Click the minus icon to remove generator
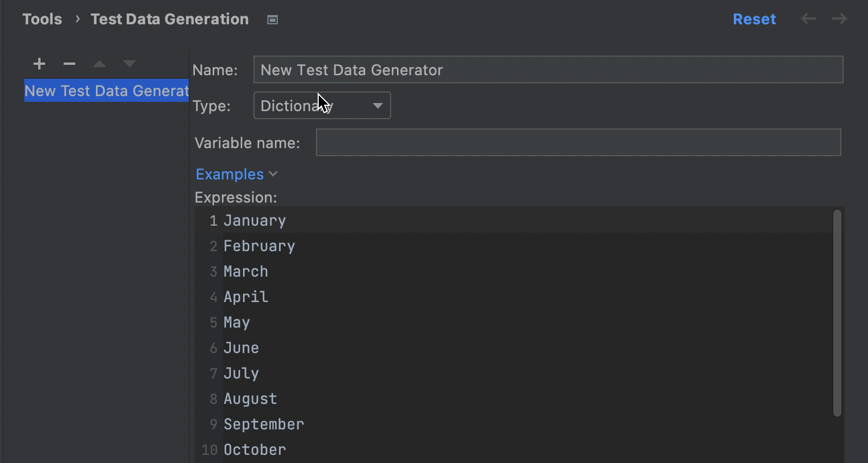868x463 pixels. tap(69, 64)
